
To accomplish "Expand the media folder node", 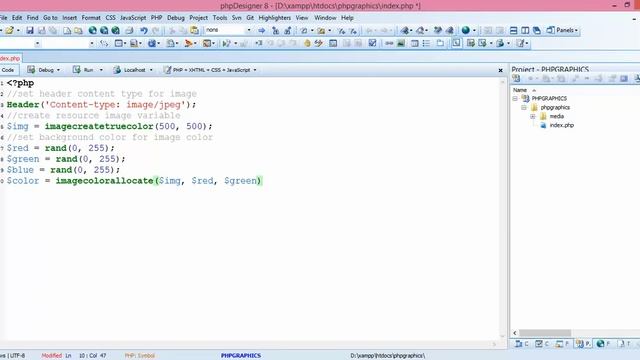I will (x=533, y=116).
